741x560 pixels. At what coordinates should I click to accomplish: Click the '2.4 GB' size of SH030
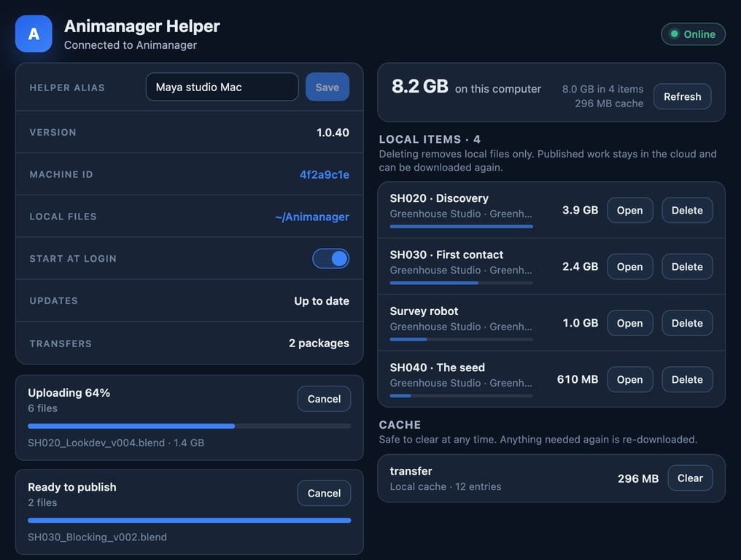pyautogui.click(x=580, y=267)
